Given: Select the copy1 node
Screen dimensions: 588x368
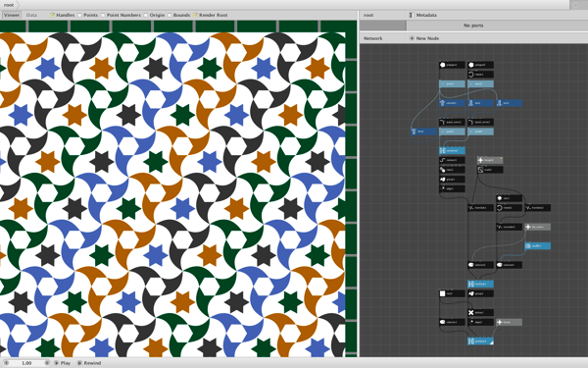Looking at the screenshot, I should [452, 170].
